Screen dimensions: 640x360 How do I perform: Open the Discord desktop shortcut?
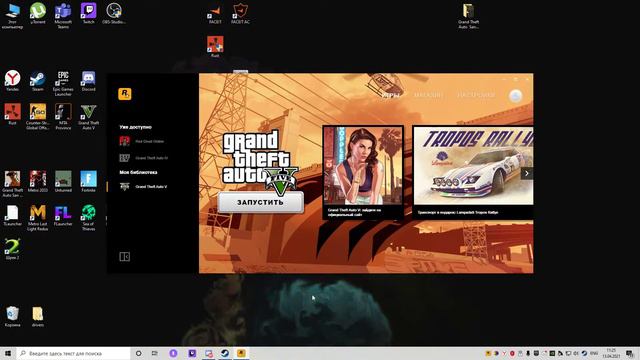pyautogui.click(x=88, y=81)
